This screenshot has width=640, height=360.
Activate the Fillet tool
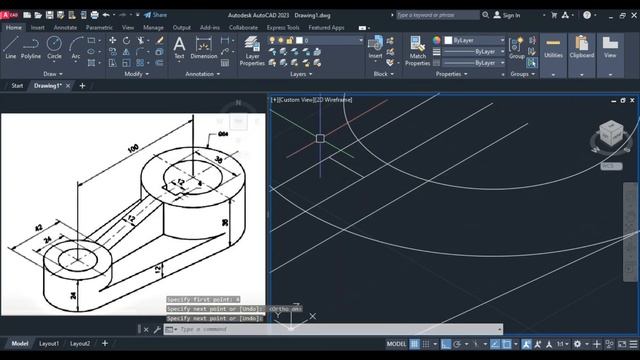coord(140,52)
